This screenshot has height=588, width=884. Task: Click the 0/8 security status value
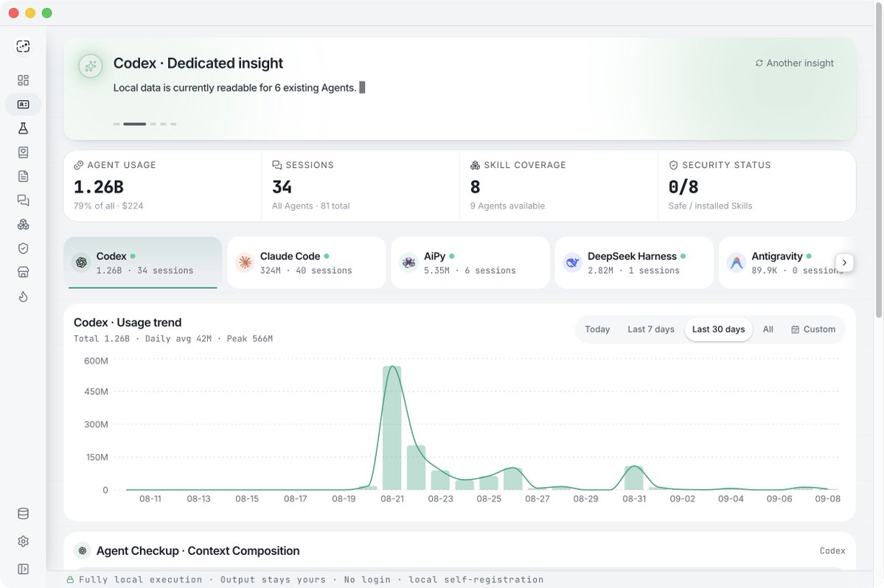pyautogui.click(x=683, y=186)
